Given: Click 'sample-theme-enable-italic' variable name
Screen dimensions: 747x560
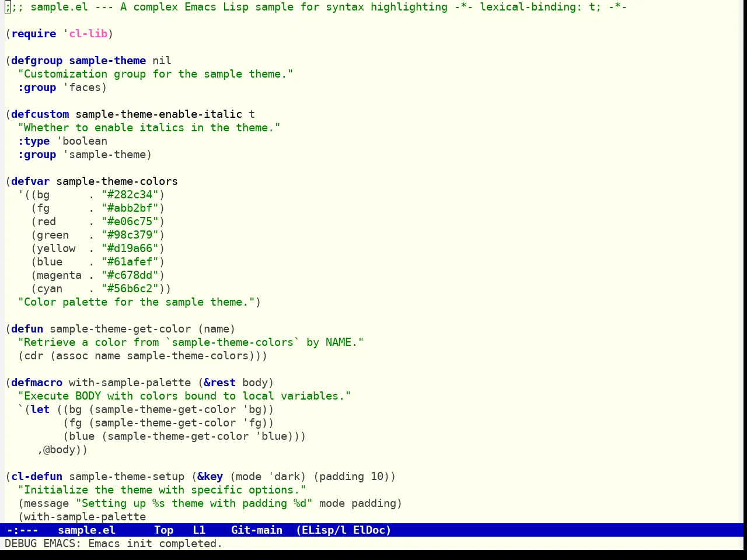Looking at the screenshot, I should tap(159, 114).
